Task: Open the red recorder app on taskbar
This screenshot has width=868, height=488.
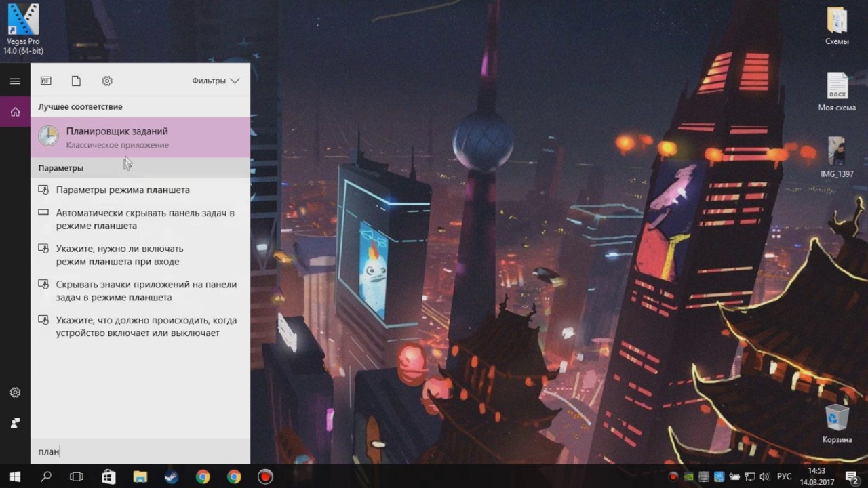Action: (265, 476)
